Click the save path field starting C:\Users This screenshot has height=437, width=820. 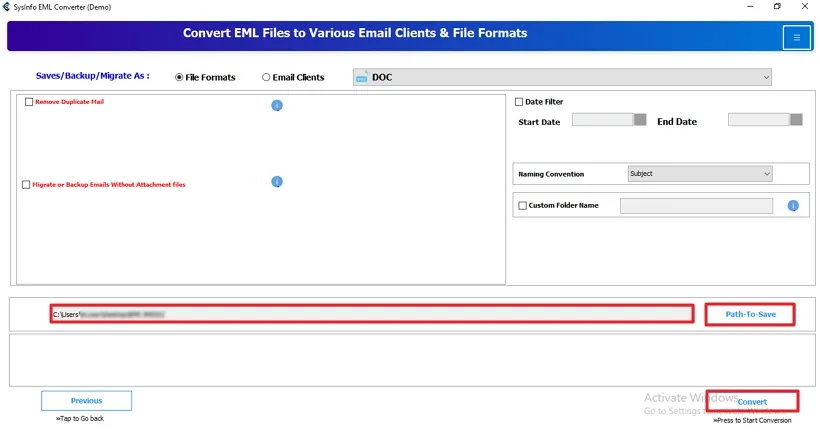(x=372, y=314)
